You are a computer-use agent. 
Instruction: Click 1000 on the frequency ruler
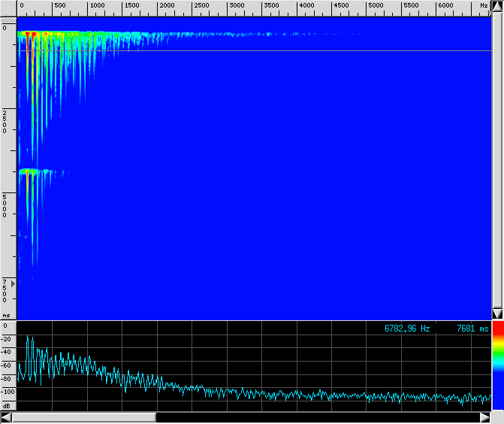[95, 6]
